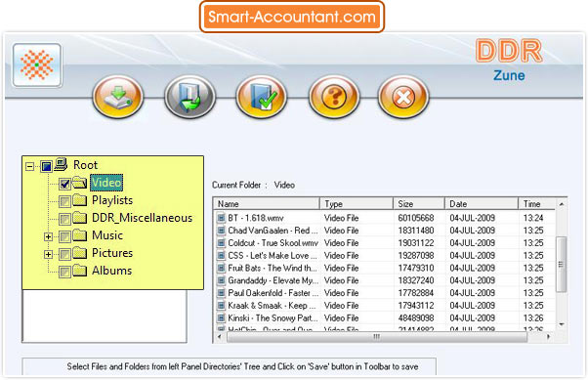Click file icon for Grandaddy row
The width and height of the screenshot is (588, 380).
(222, 280)
